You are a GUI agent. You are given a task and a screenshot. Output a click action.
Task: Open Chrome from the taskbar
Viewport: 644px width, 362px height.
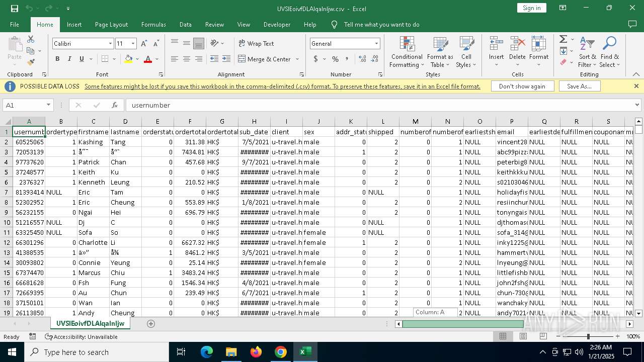point(280,352)
